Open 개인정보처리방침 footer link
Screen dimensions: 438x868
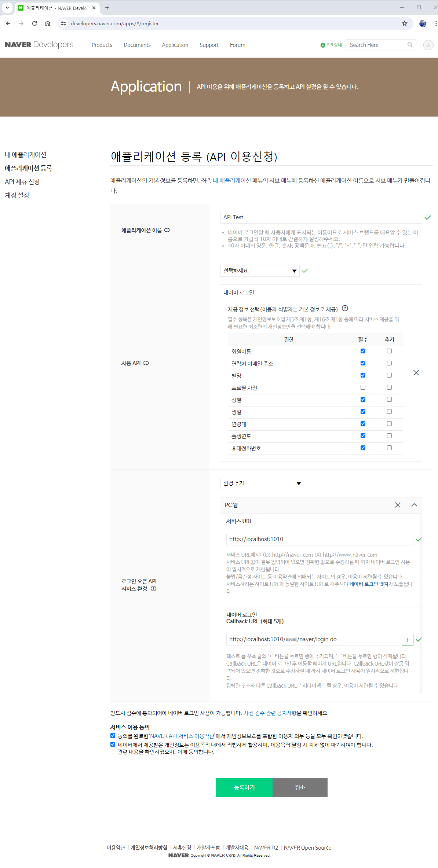pyautogui.click(x=149, y=847)
